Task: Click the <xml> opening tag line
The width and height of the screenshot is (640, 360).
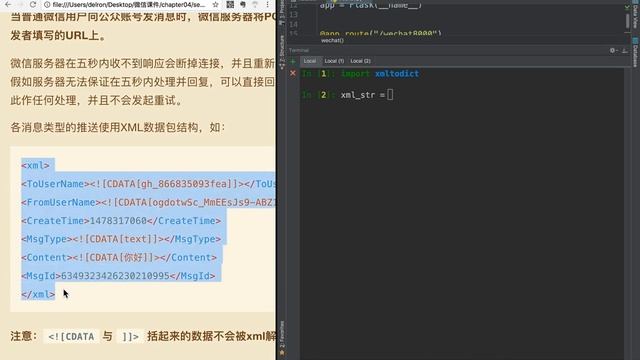Action: [x=36, y=165]
